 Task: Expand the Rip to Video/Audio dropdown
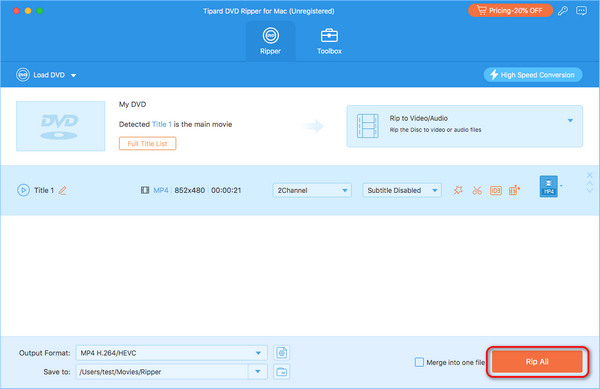(570, 120)
